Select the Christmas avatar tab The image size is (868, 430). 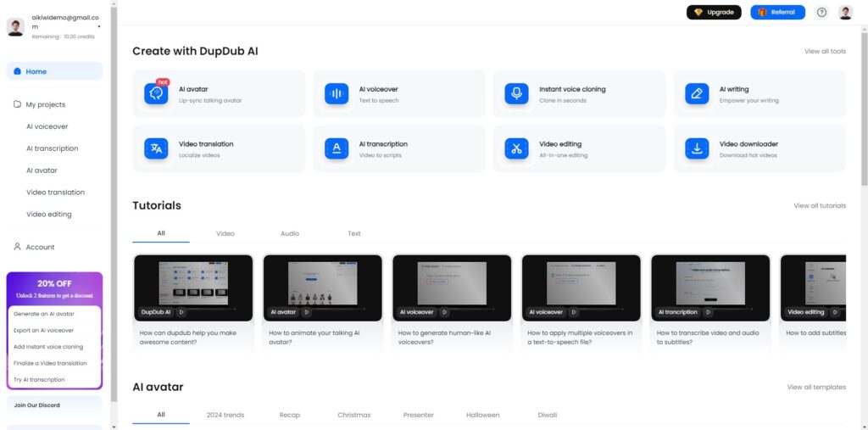353,415
